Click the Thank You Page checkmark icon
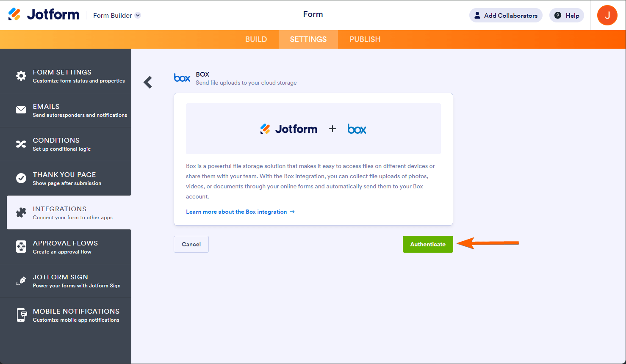 pos(21,178)
